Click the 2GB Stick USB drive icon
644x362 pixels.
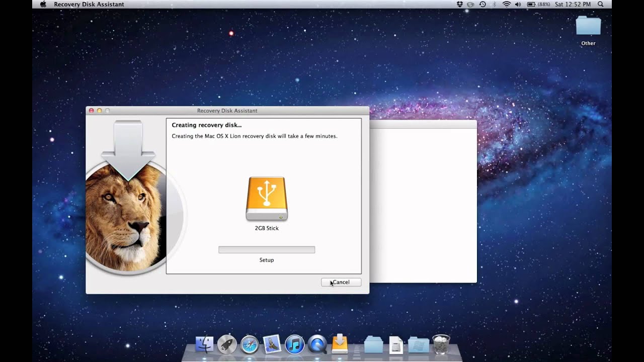[267, 199]
